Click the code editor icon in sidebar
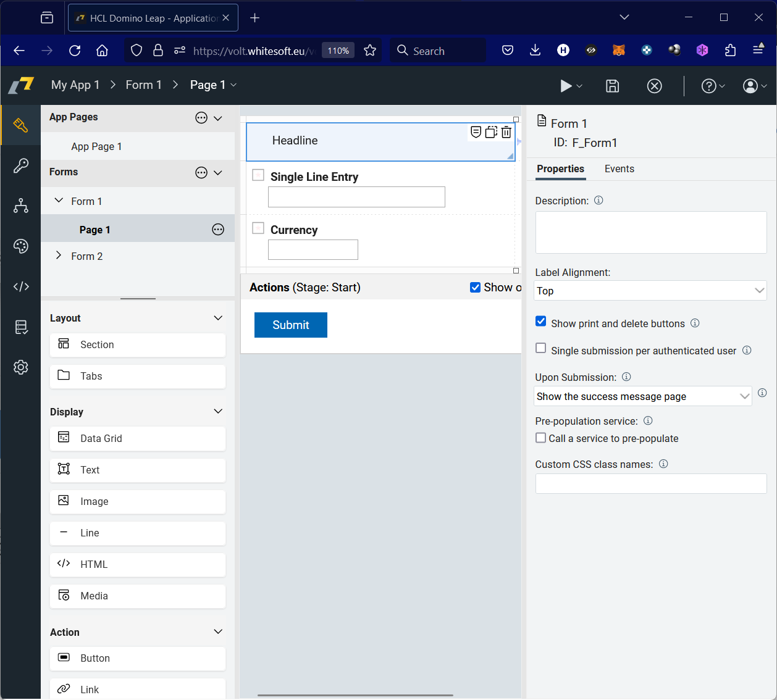This screenshot has width=777, height=700. point(20,286)
